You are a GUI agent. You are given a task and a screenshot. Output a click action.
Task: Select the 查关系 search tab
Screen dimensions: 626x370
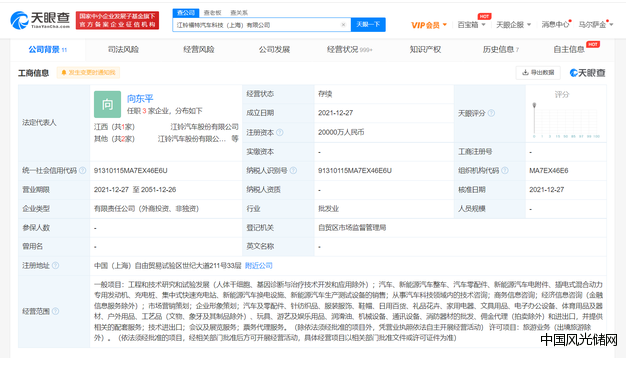(x=239, y=13)
